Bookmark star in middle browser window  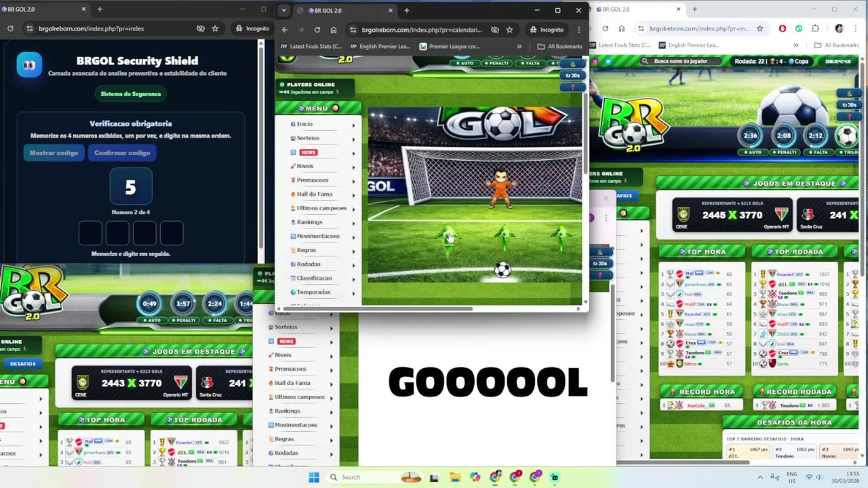(509, 30)
